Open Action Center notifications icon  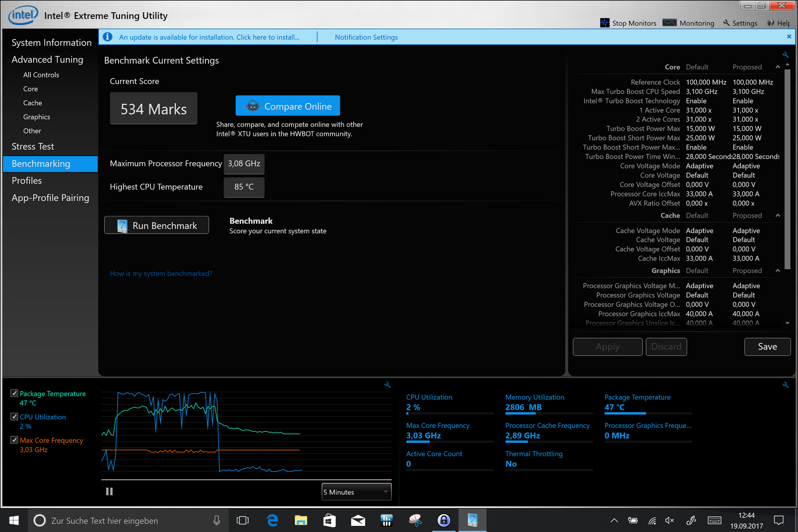click(778, 520)
